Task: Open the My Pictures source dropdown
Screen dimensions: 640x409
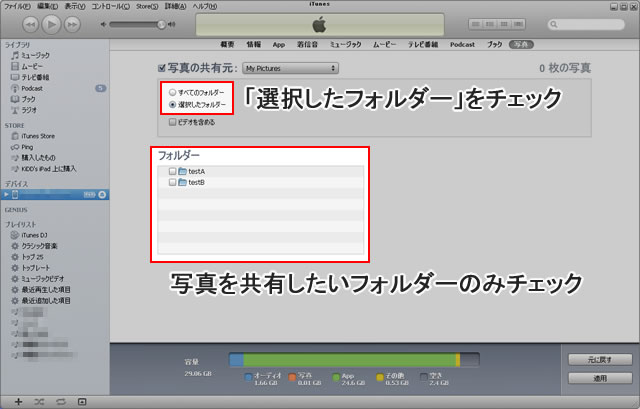Action: [290, 68]
